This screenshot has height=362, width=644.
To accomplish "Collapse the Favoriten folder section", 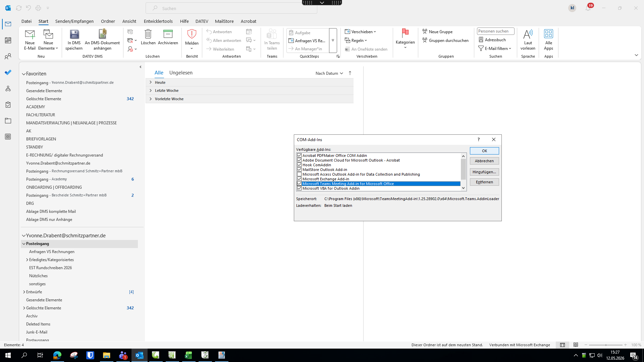I will [24, 74].
